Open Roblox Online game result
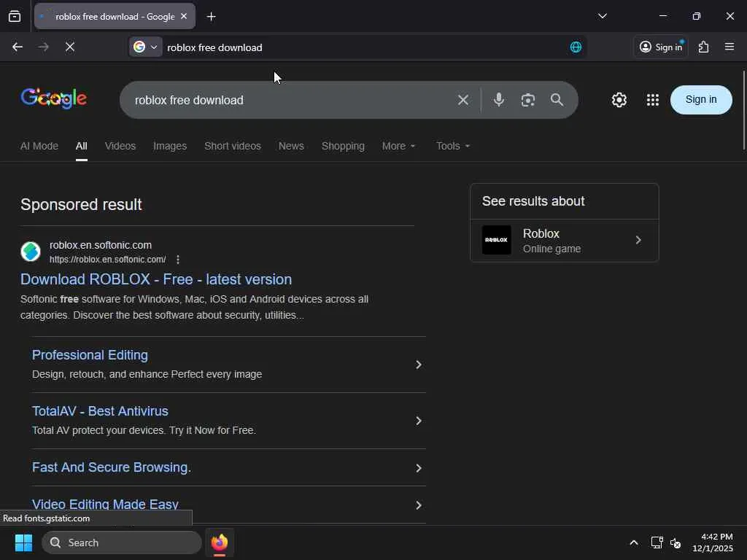This screenshot has height=560, width=747. 564,241
